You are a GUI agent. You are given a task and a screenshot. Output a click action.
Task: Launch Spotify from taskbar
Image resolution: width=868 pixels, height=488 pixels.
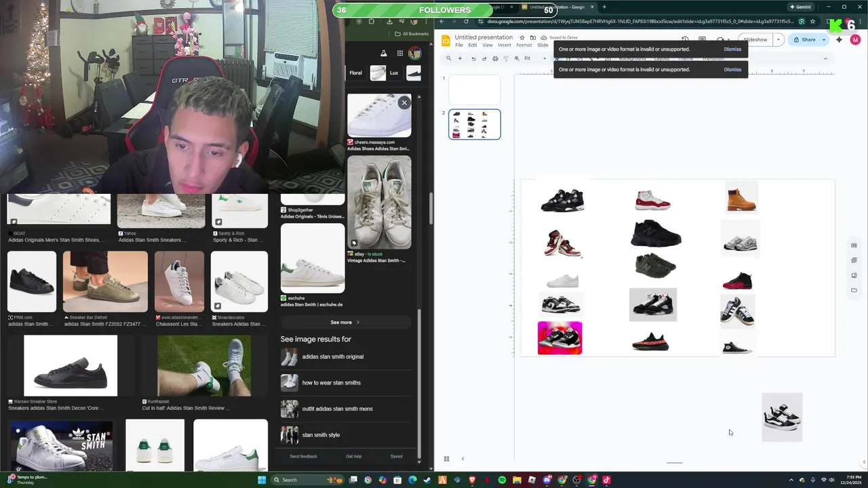pos(502,480)
